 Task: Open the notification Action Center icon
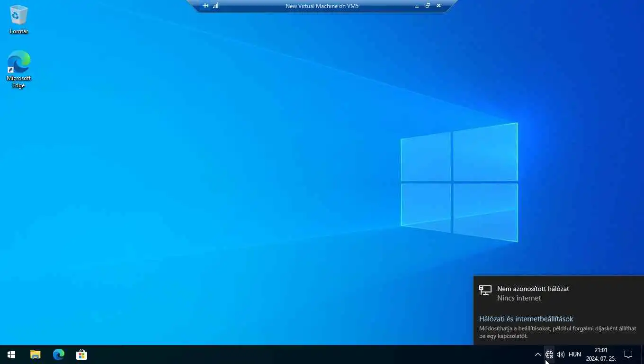(628, 355)
